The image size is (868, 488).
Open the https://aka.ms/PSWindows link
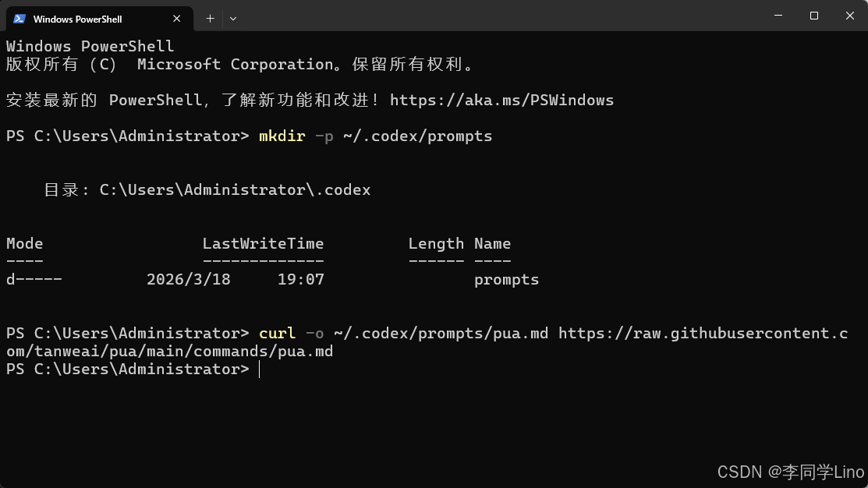pos(501,100)
